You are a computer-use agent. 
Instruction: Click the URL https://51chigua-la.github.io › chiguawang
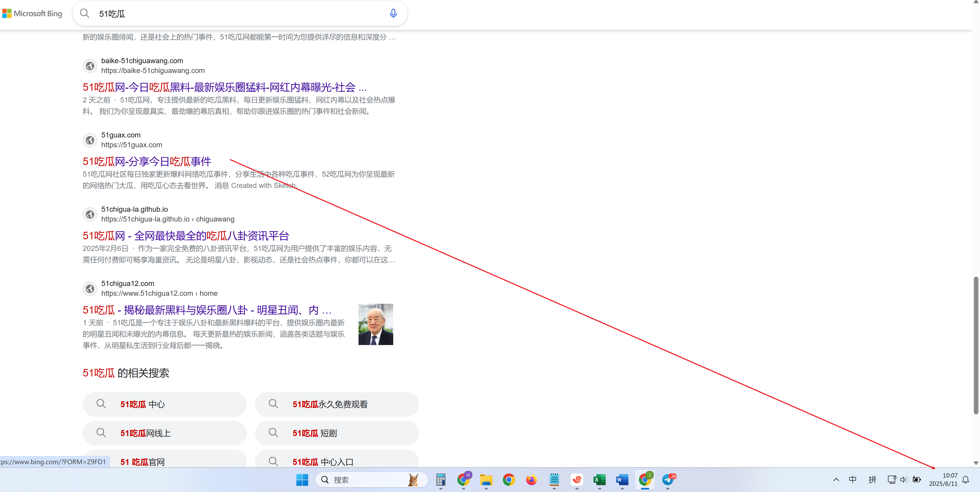tap(168, 219)
